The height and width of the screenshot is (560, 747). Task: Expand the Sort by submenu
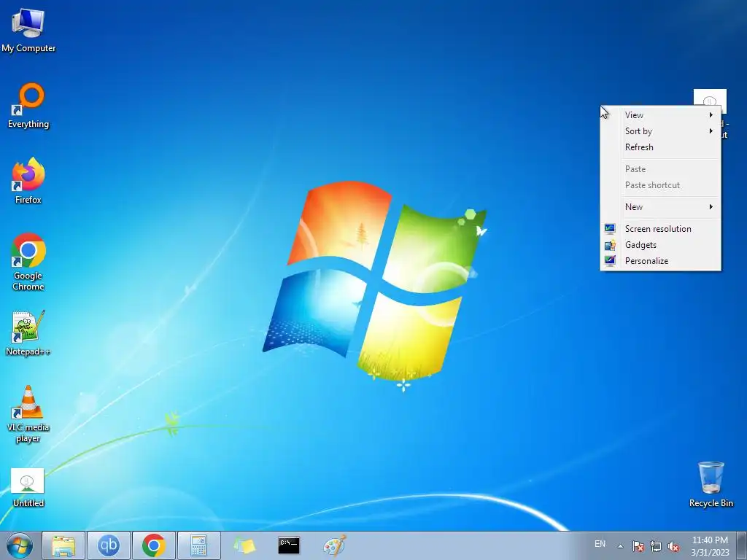(x=661, y=131)
